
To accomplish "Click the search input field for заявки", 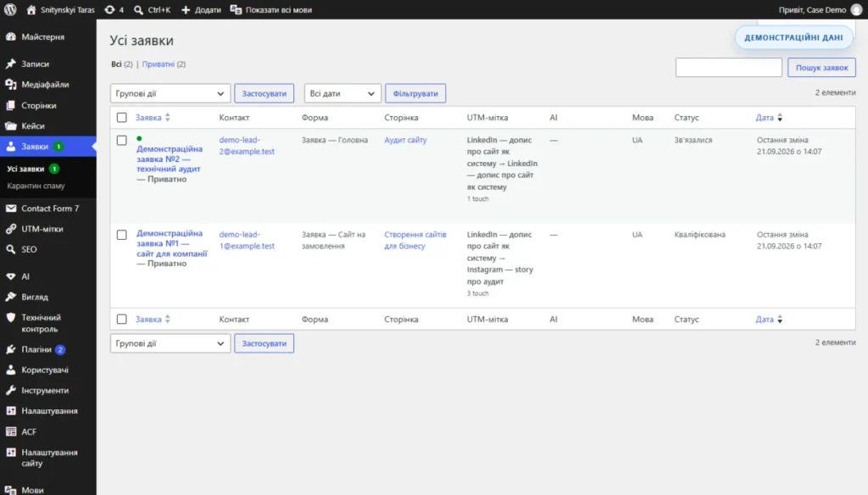I will 728,68.
